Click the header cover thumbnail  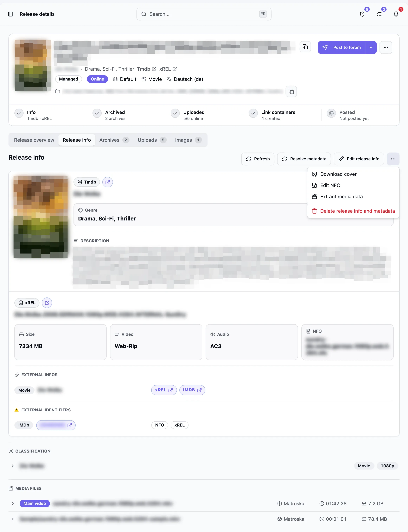[33, 65]
